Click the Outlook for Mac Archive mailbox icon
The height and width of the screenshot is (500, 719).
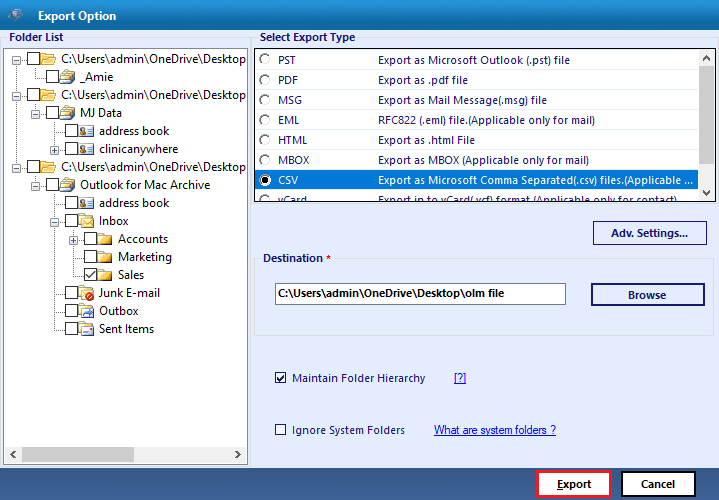[67, 184]
